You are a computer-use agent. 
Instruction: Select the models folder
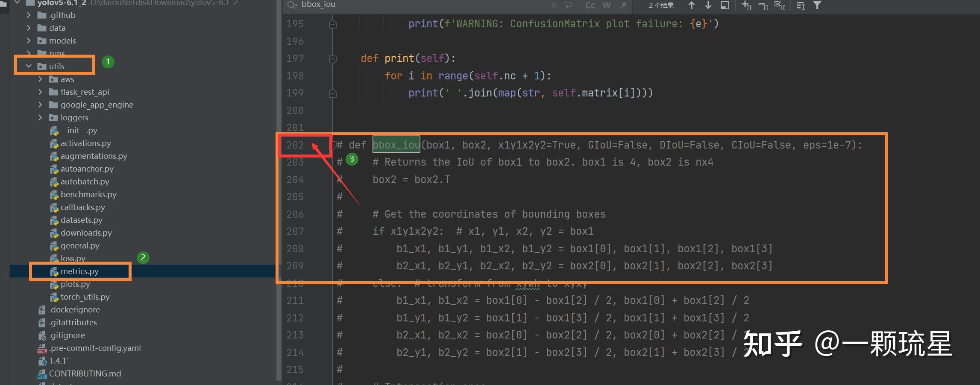click(62, 41)
